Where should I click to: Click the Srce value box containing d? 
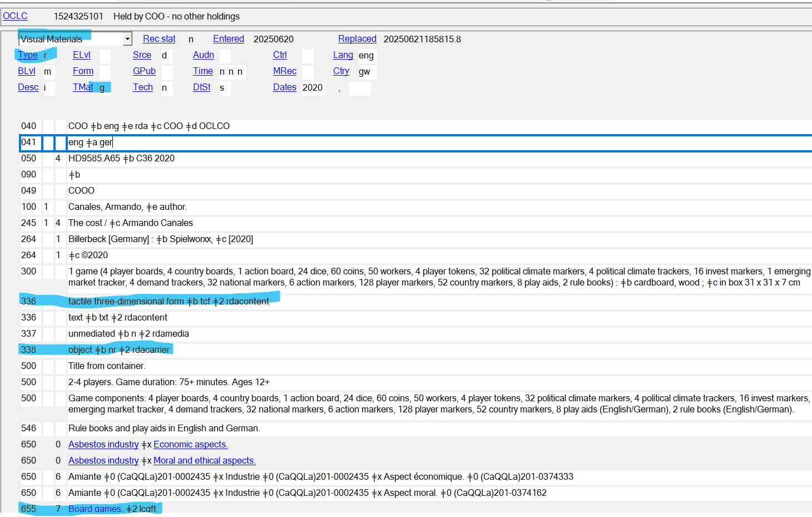(167, 56)
